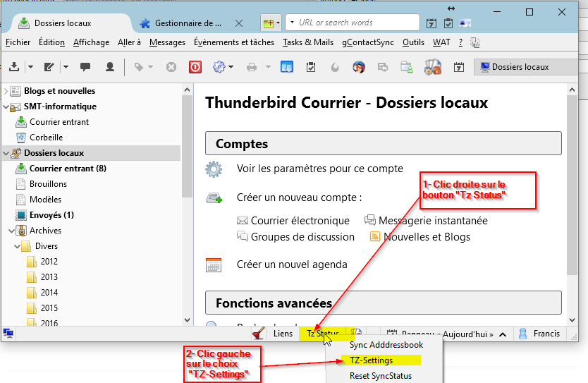Collapse the Divers folder
Viewport: 588px width, 383px height.
tap(17, 246)
